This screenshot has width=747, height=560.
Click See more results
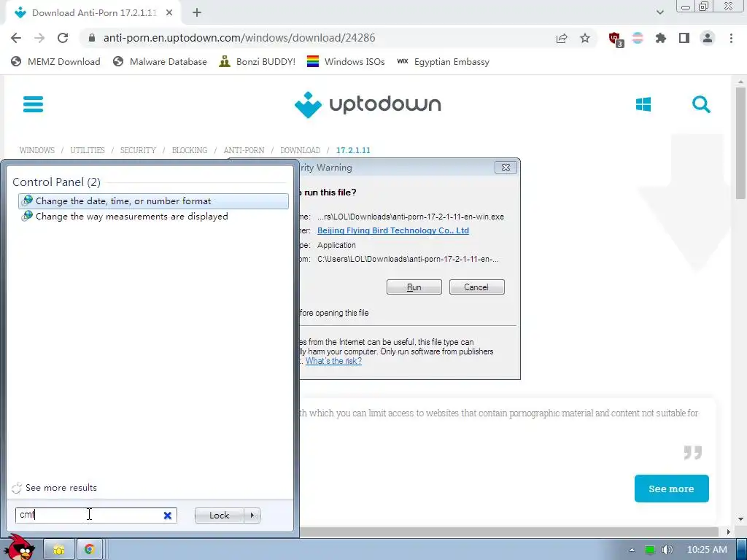[61, 488]
